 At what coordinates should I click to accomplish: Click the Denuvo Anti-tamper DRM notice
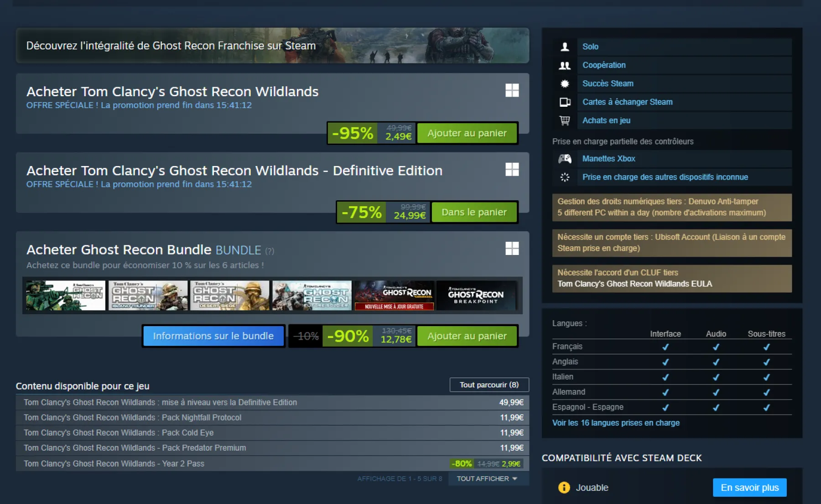tap(672, 207)
